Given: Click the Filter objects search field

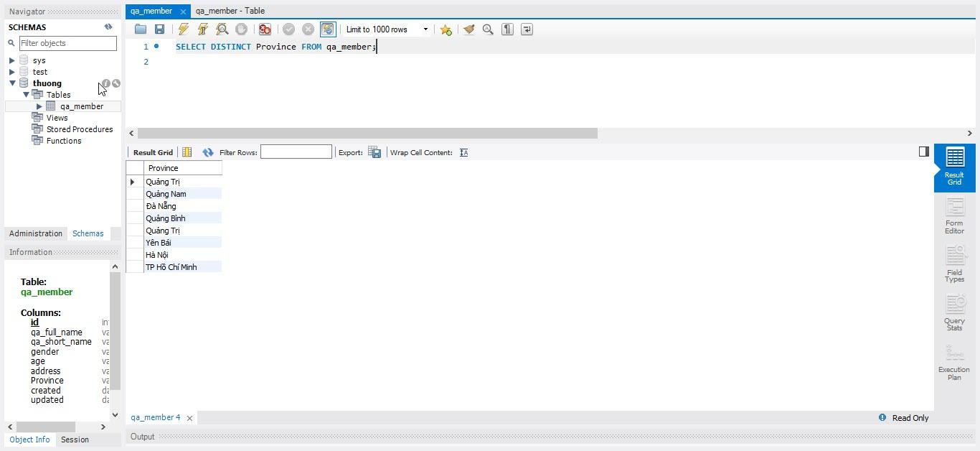Looking at the screenshot, I should click(x=67, y=43).
